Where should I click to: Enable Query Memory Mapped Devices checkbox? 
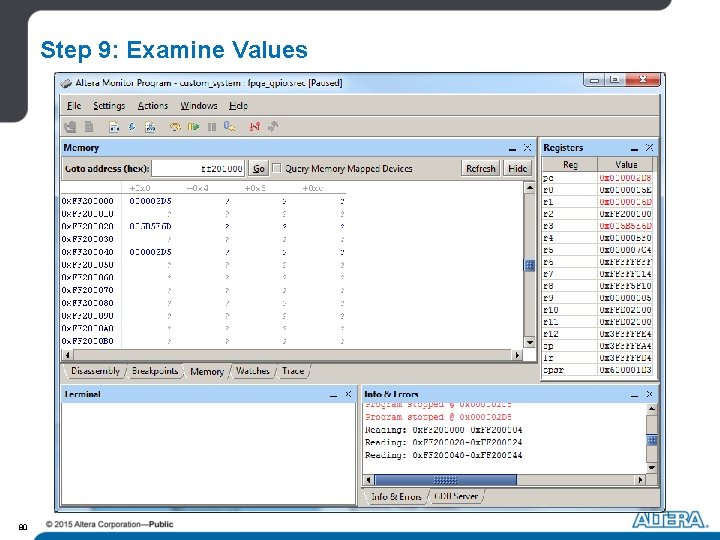[277, 168]
